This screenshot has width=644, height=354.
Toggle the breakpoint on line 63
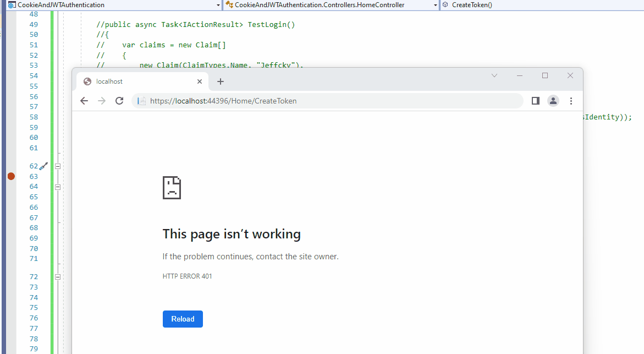(11, 176)
